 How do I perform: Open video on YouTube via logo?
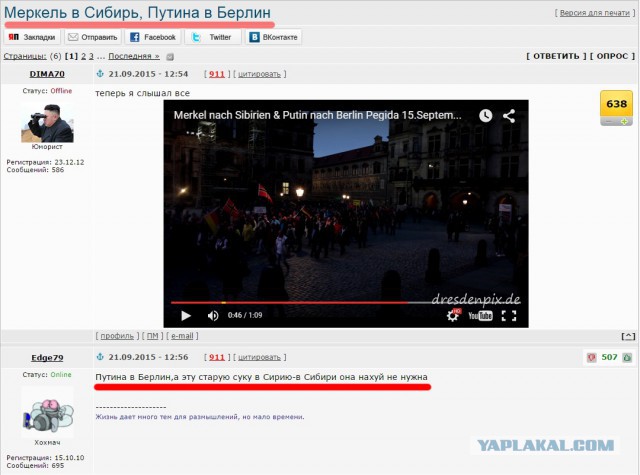click(x=480, y=315)
